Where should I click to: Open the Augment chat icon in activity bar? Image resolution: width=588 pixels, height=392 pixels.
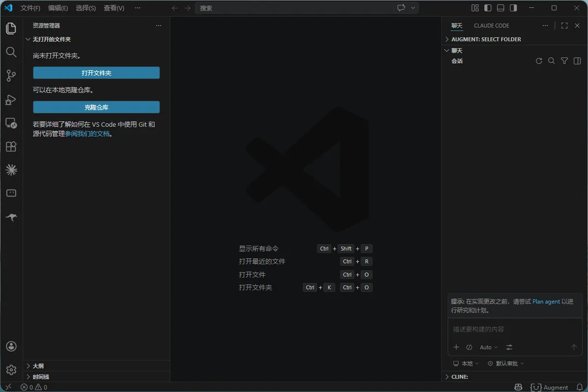click(x=11, y=193)
